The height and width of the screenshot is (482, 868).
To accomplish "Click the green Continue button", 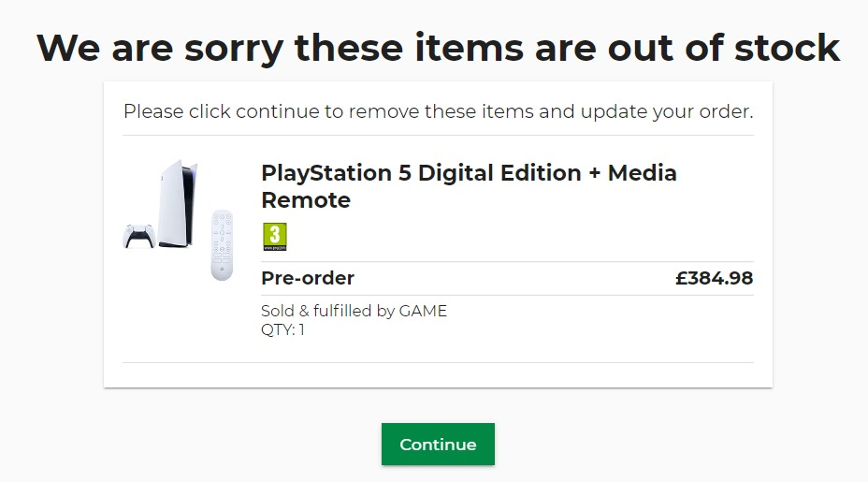I will [x=438, y=445].
